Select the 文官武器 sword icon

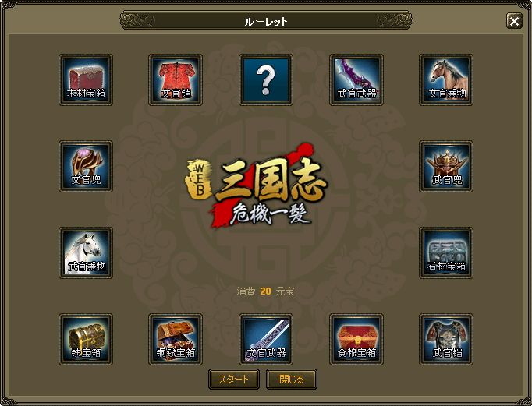click(x=266, y=339)
